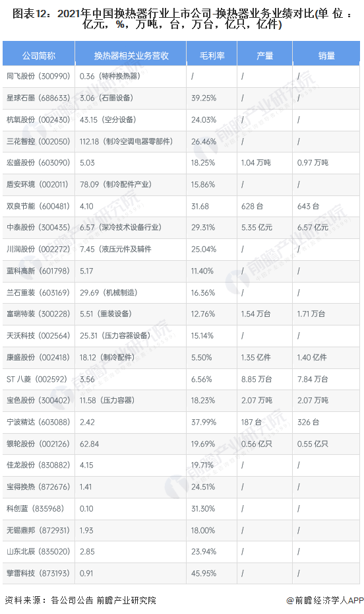The height and width of the screenshot is (614, 364).
Task: Select the 毛利率 column header
Action: tap(212, 55)
